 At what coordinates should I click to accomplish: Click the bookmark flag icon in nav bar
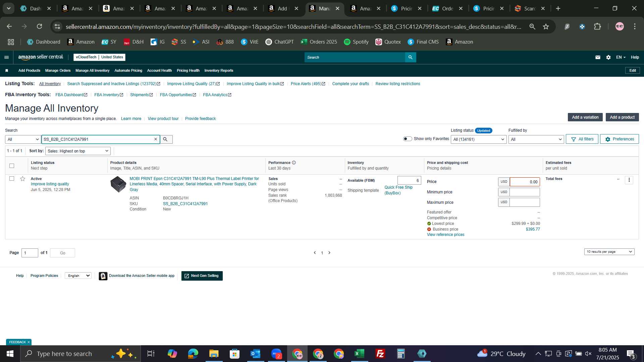(x=7, y=71)
